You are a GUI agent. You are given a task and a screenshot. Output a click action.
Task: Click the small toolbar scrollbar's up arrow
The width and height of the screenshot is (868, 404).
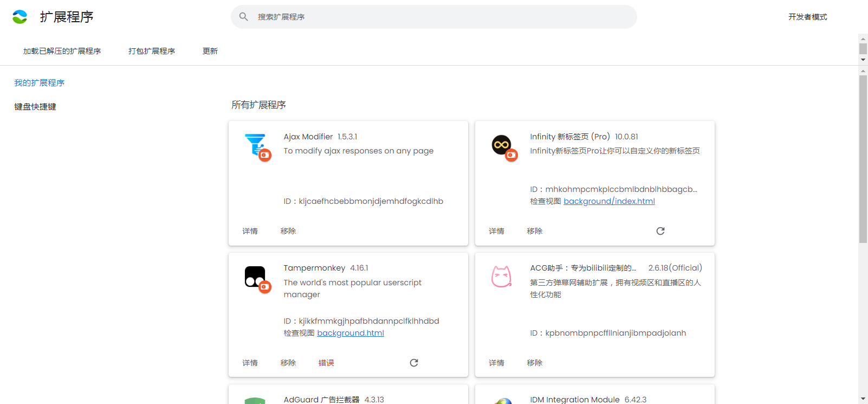coord(863,39)
